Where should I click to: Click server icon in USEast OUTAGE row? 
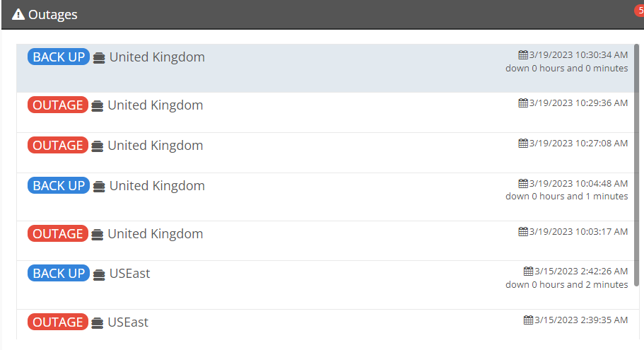(x=98, y=323)
